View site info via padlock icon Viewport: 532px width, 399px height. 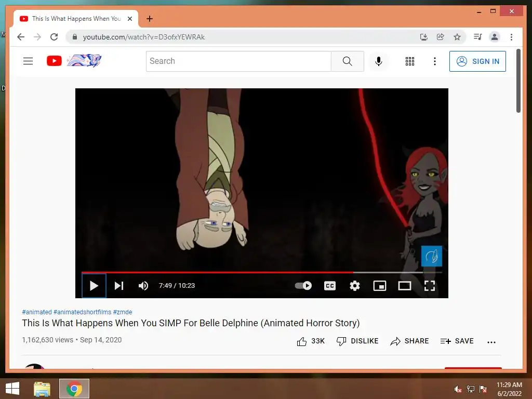click(75, 37)
